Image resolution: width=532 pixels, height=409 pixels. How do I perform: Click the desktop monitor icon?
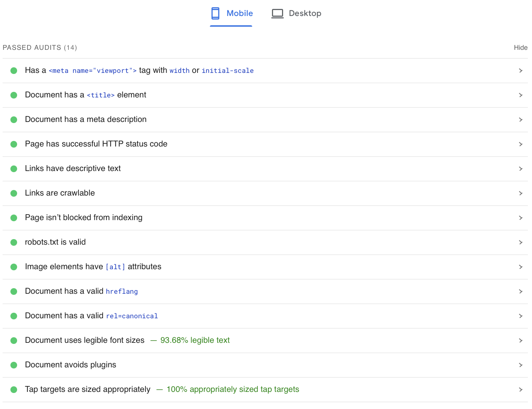pyautogui.click(x=277, y=13)
